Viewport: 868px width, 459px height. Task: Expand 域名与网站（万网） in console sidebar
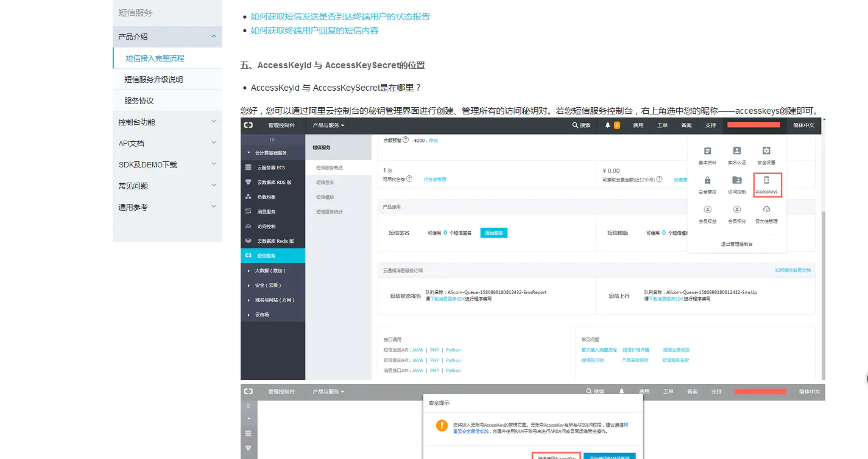[273, 300]
